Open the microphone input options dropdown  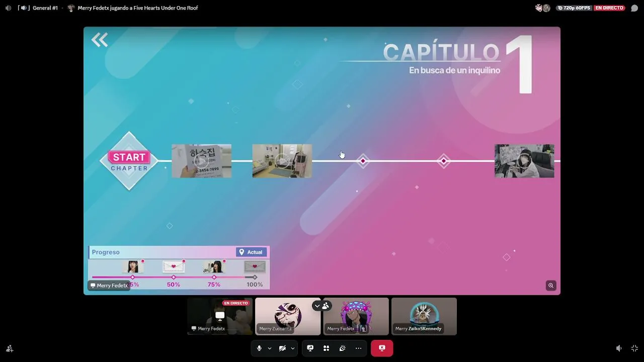click(270, 348)
